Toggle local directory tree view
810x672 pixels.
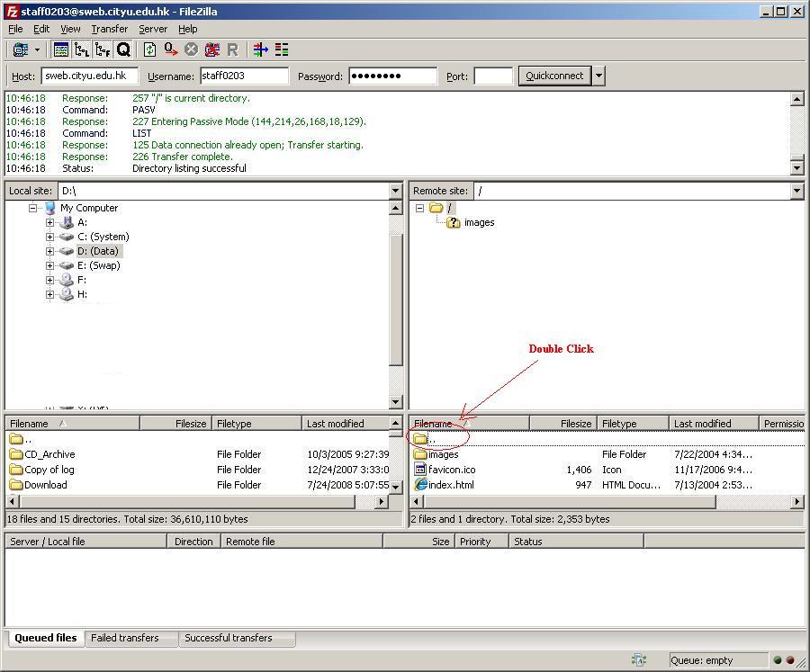pos(82,50)
